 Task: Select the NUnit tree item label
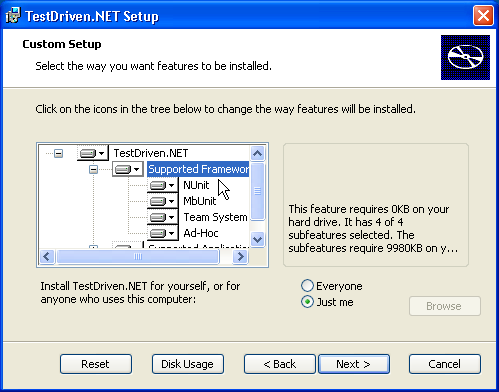tap(196, 185)
